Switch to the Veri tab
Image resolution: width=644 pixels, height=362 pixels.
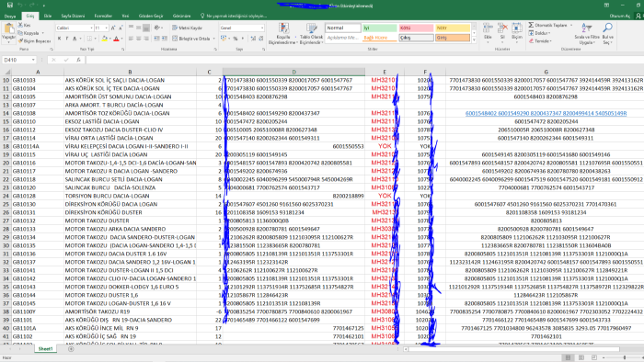coord(125,16)
